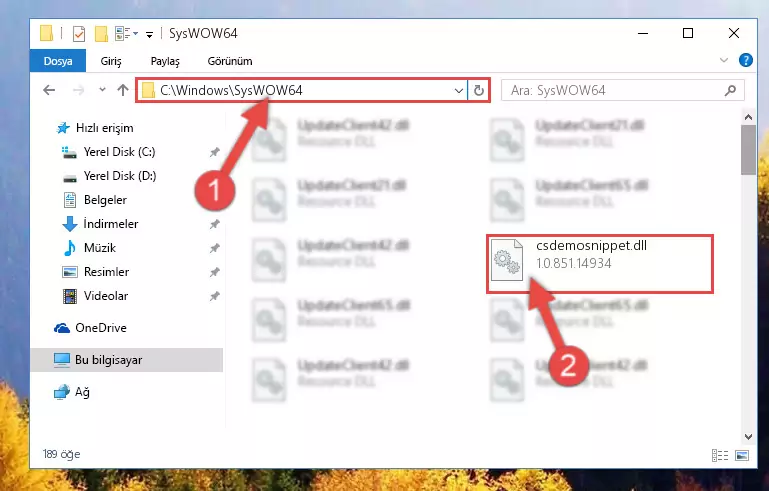
Task: Open the address bar history dropdown
Action: pyautogui.click(x=459, y=91)
